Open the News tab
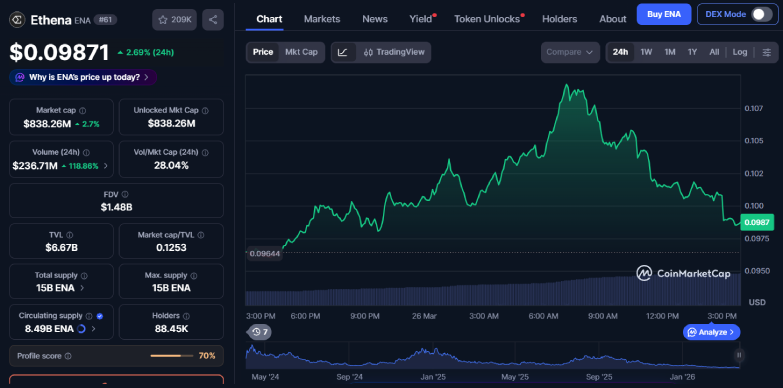 coord(375,19)
